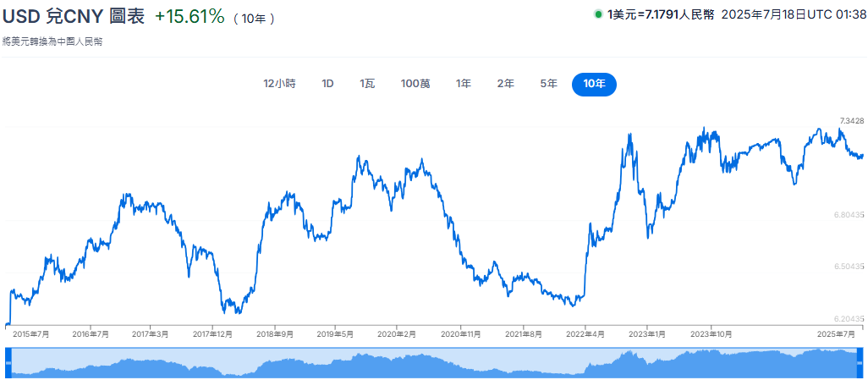868x380 pixels.
Task: Click the 2023年10月 x-axis label
Action: point(711,334)
